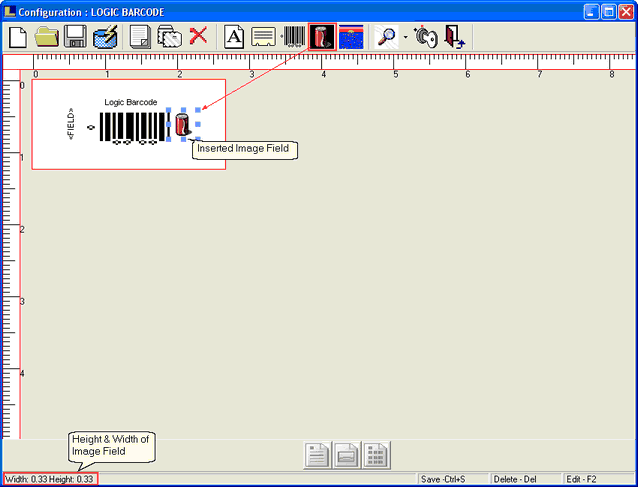Click the grid table view button at bottom
The width and height of the screenshot is (638, 487).
pyautogui.click(x=377, y=455)
